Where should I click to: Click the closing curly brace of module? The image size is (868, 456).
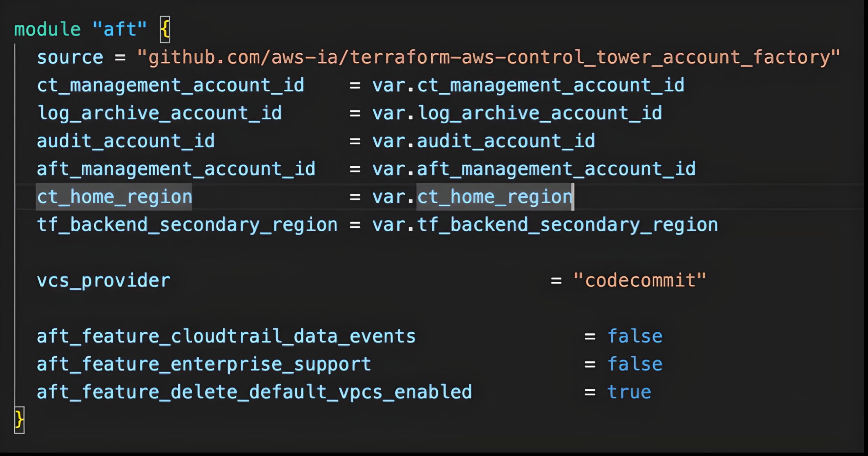tap(19, 420)
